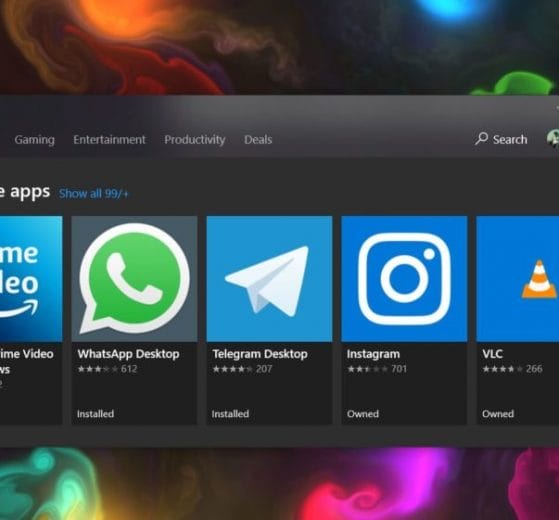Click the Show all 99/+ link
The width and height of the screenshot is (559, 520).
pyautogui.click(x=93, y=194)
